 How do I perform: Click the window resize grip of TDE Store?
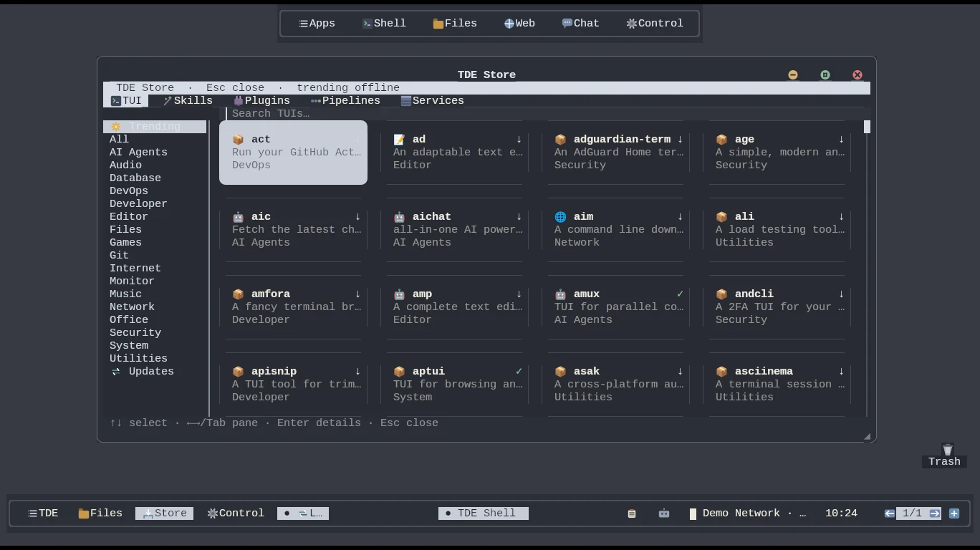pyautogui.click(x=867, y=436)
